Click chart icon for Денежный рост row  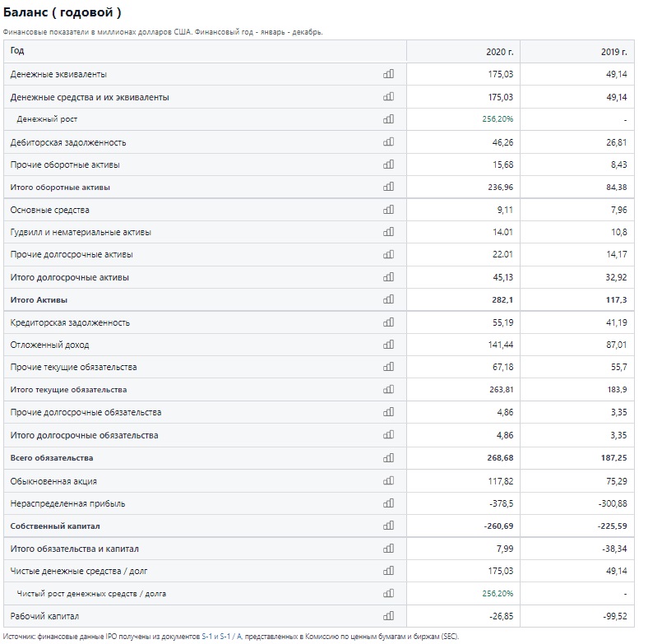click(x=388, y=118)
